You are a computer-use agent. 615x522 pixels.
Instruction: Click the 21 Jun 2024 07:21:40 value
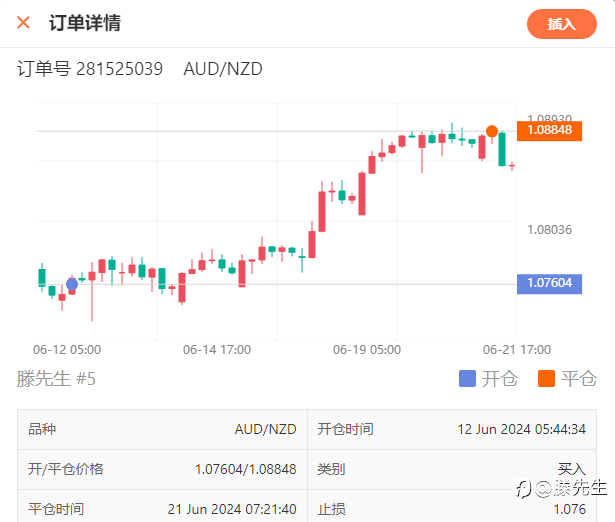click(232, 509)
